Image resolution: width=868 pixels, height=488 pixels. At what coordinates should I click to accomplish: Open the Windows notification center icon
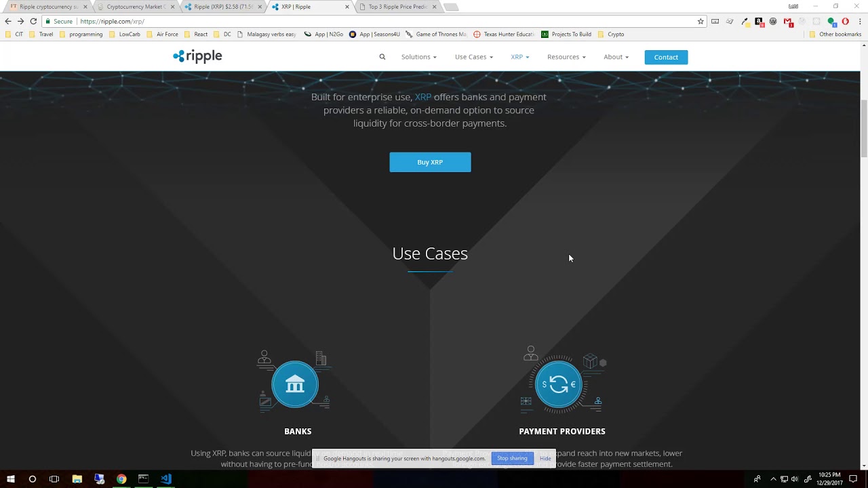[x=854, y=479]
